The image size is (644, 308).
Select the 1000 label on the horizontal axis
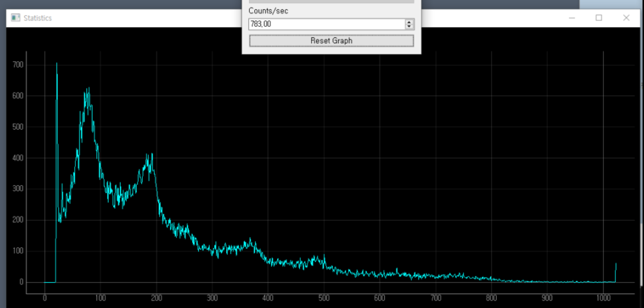coord(603,298)
